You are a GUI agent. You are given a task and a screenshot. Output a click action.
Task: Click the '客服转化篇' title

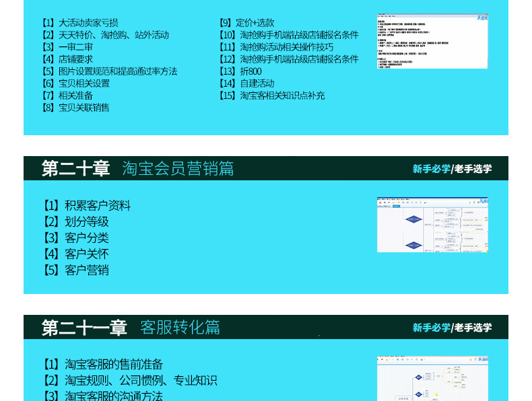tap(180, 328)
